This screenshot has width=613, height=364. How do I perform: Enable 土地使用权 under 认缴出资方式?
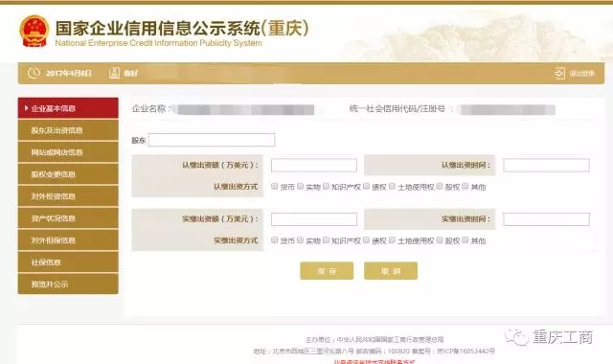pos(392,186)
